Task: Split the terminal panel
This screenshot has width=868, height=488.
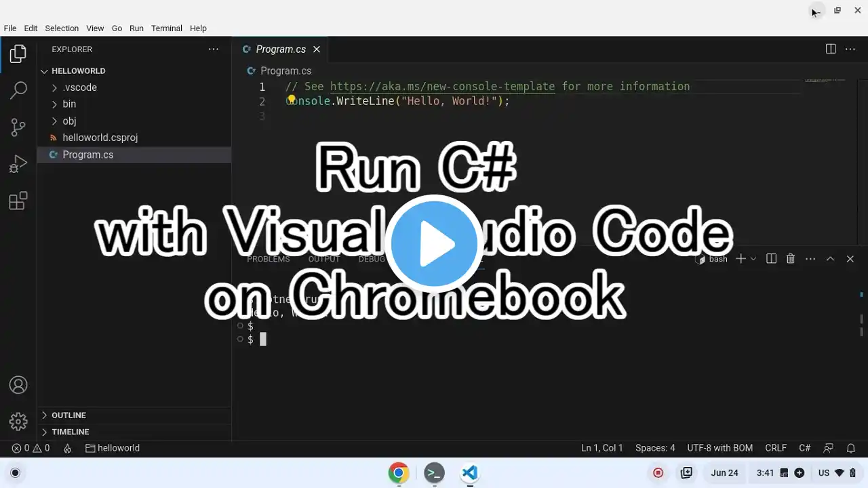Action: click(771, 259)
